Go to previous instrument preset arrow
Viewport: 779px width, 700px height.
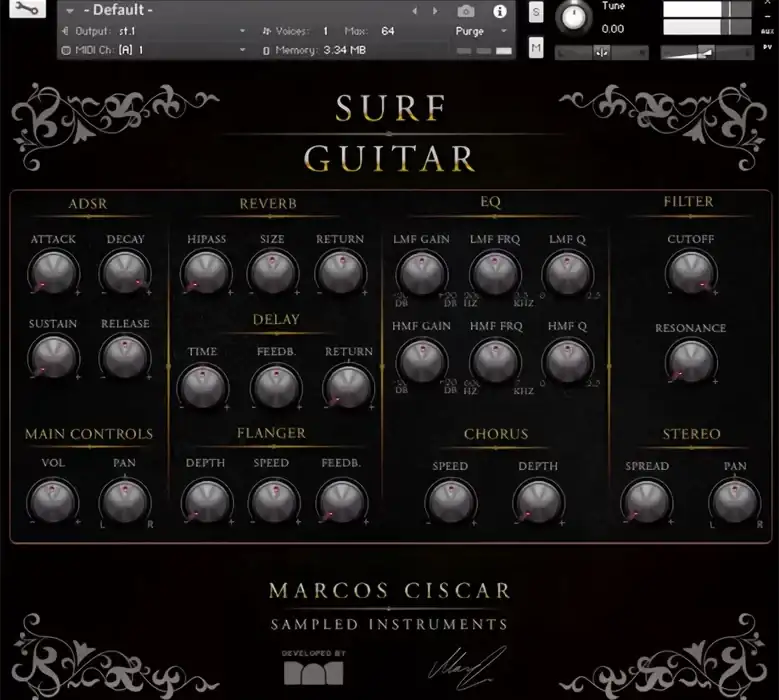point(415,11)
